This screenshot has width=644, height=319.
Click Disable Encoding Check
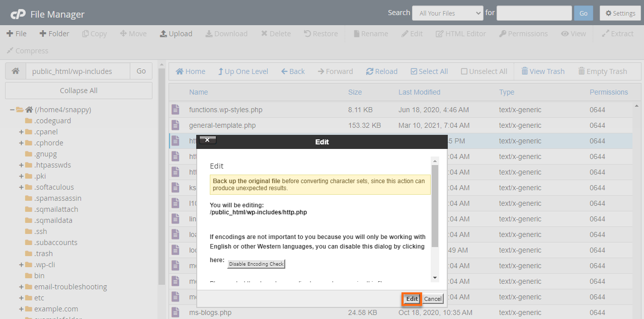click(256, 263)
